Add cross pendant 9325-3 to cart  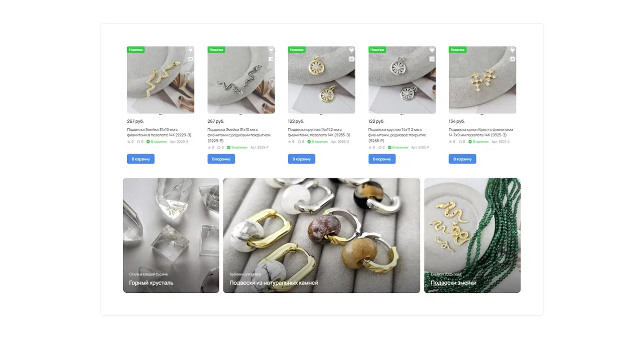(x=462, y=159)
